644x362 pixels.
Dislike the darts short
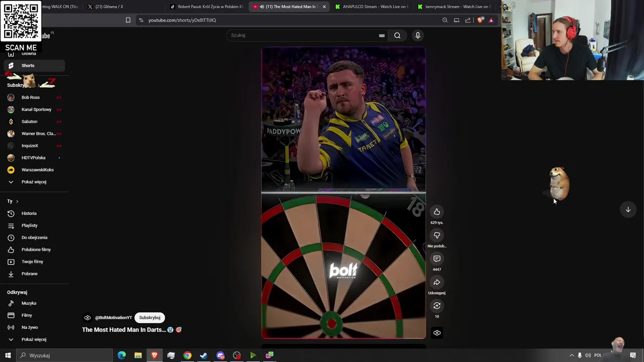point(437,235)
